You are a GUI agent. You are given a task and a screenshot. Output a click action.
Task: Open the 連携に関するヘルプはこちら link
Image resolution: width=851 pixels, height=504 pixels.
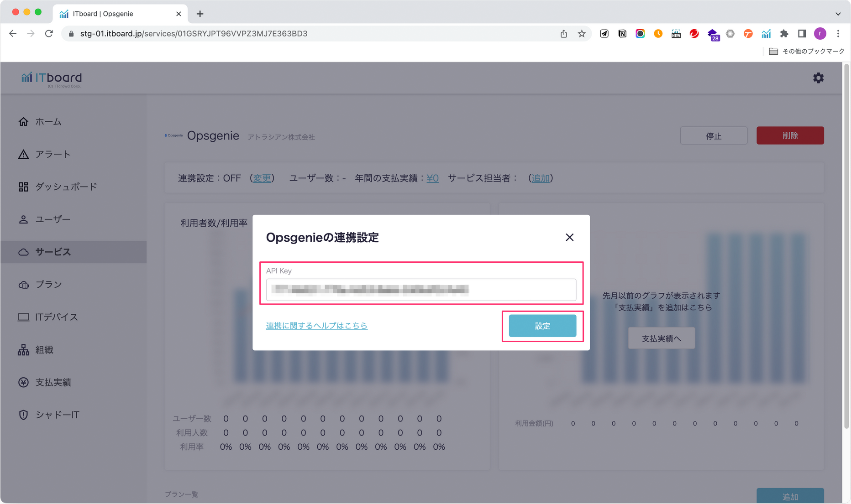316,326
